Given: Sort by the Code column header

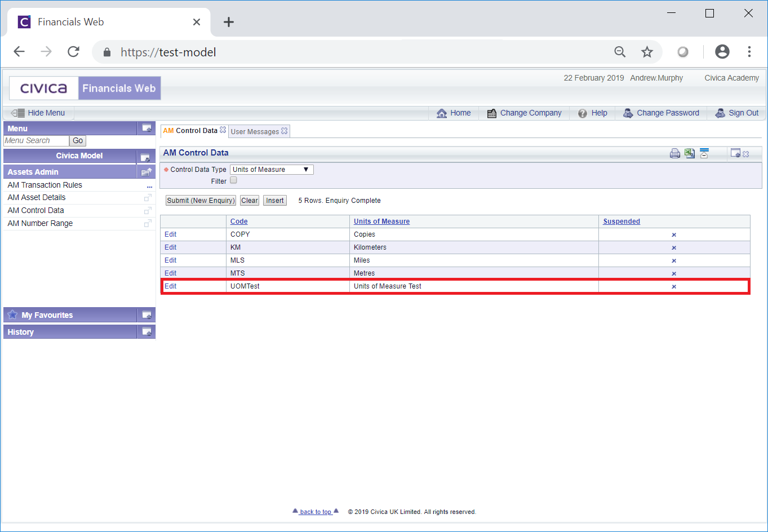Looking at the screenshot, I should click(239, 221).
